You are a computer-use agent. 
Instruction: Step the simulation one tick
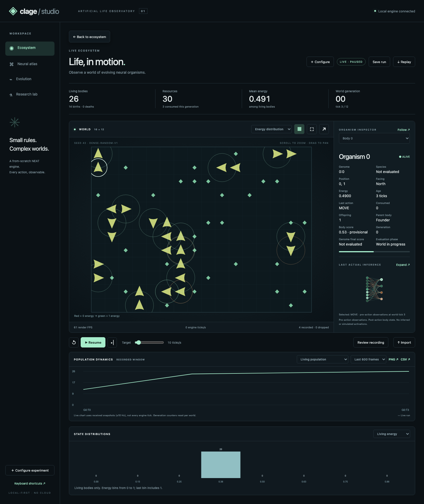(x=112, y=342)
